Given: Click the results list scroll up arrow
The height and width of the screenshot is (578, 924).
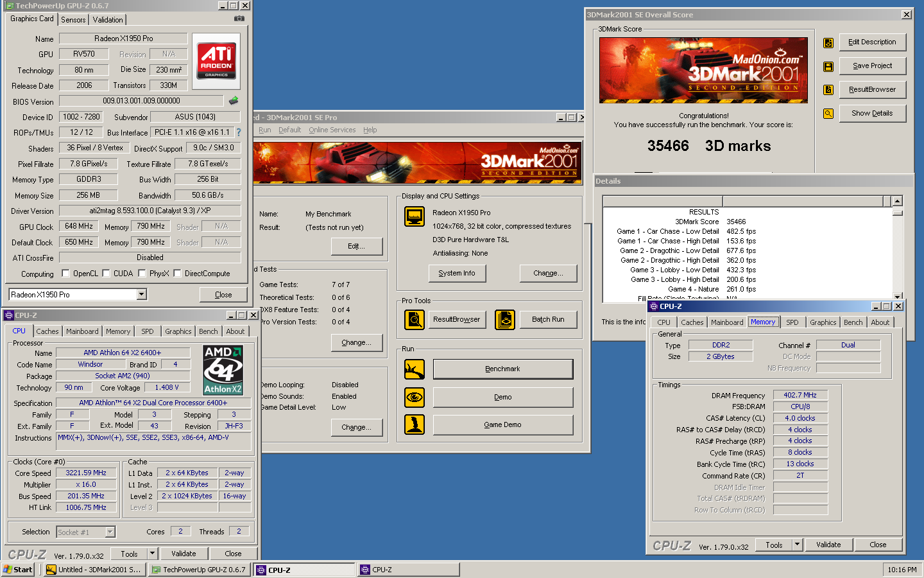Looking at the screenshot, I should (x=898, y=201).
